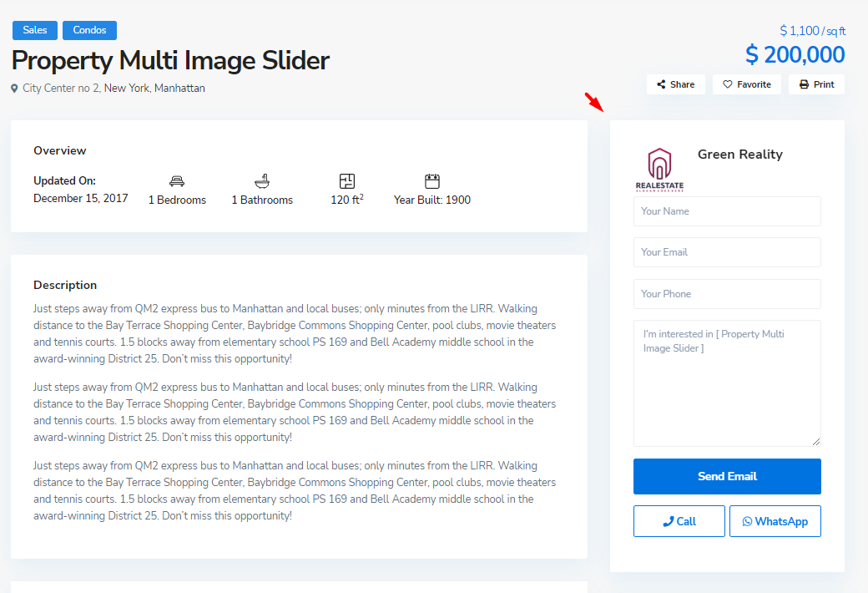Click the bed icon above 1 Bedrooms
The height and width of the screenshot is (593, 868).
(x=177, y=180)
